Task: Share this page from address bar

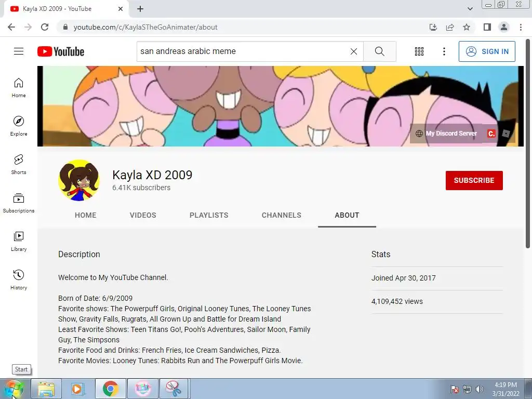Action: click(x=450, y=27)
